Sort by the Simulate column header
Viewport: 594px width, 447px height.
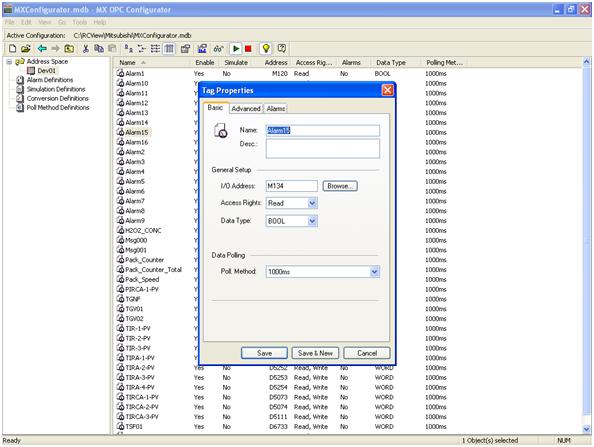pos(236,63)
